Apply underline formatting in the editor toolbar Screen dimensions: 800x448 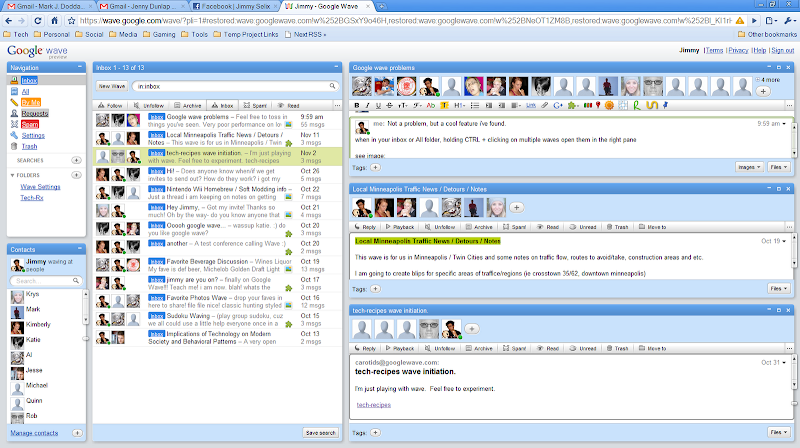(x=378, y=106)
